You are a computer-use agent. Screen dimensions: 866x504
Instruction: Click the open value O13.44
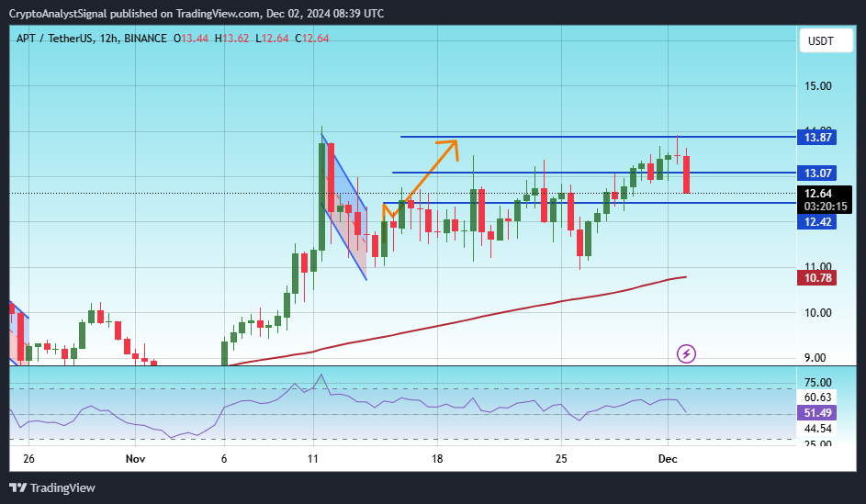tap(191, 38)
